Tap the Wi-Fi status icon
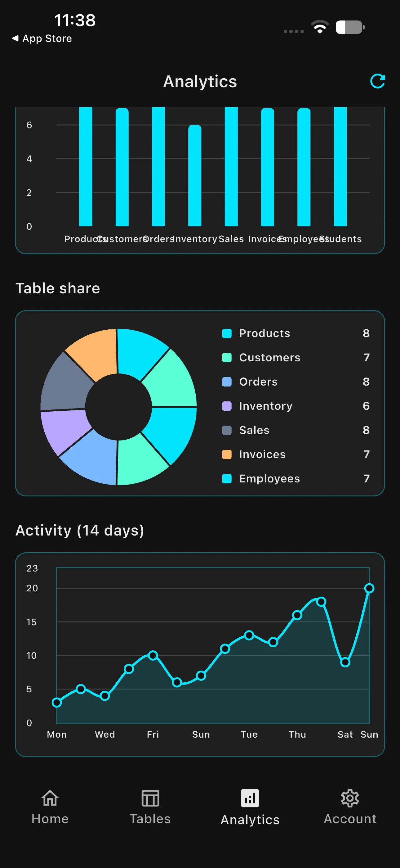 pyautogui.click(x=320, y=27)
